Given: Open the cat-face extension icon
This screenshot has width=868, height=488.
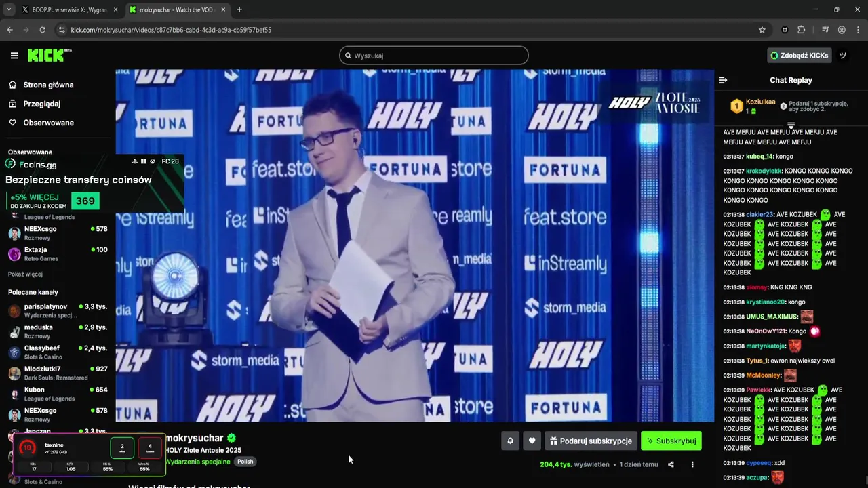Looking at the screenshot, I should pyautogui.click(x=785, y=30).
